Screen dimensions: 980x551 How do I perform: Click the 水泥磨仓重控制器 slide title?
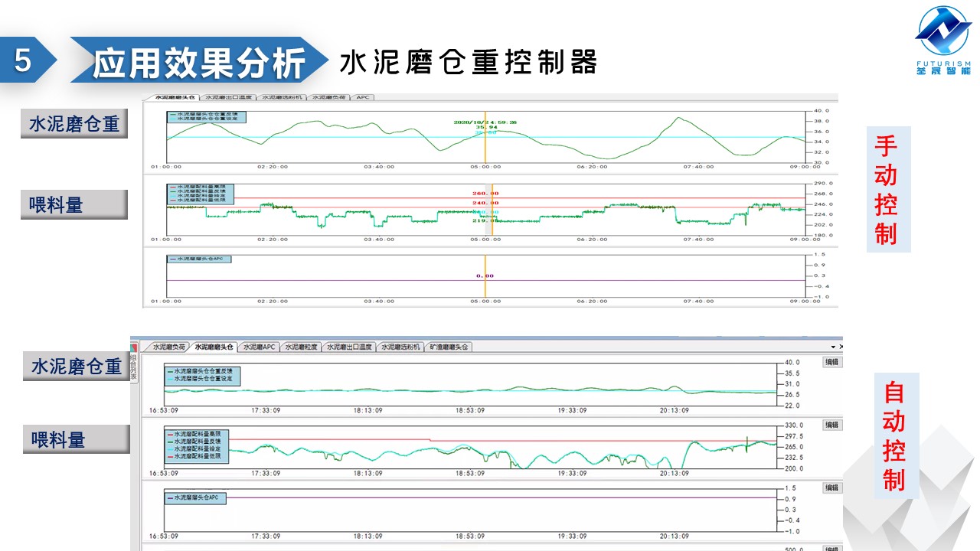pos(468,62)
